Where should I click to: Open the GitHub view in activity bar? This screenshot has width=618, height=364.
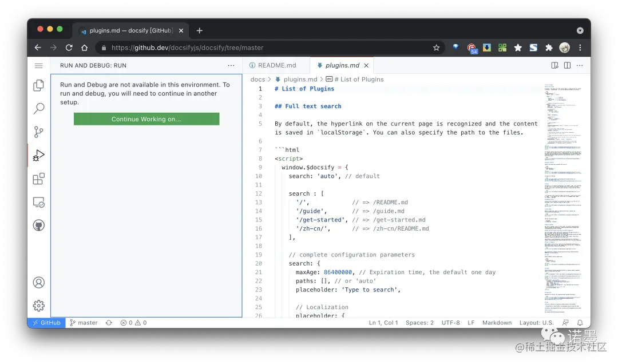(x=39, y=225)
